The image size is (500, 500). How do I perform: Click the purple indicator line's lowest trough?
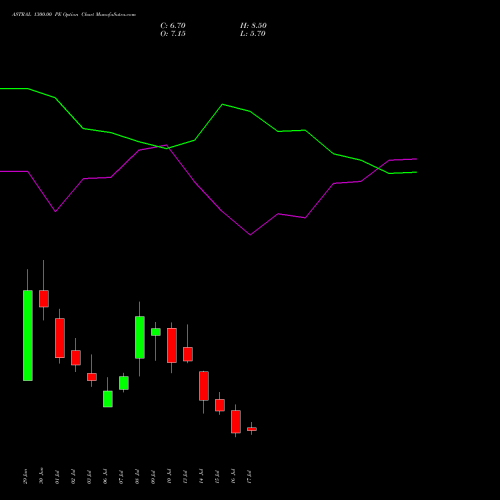(x=250, y=235)
